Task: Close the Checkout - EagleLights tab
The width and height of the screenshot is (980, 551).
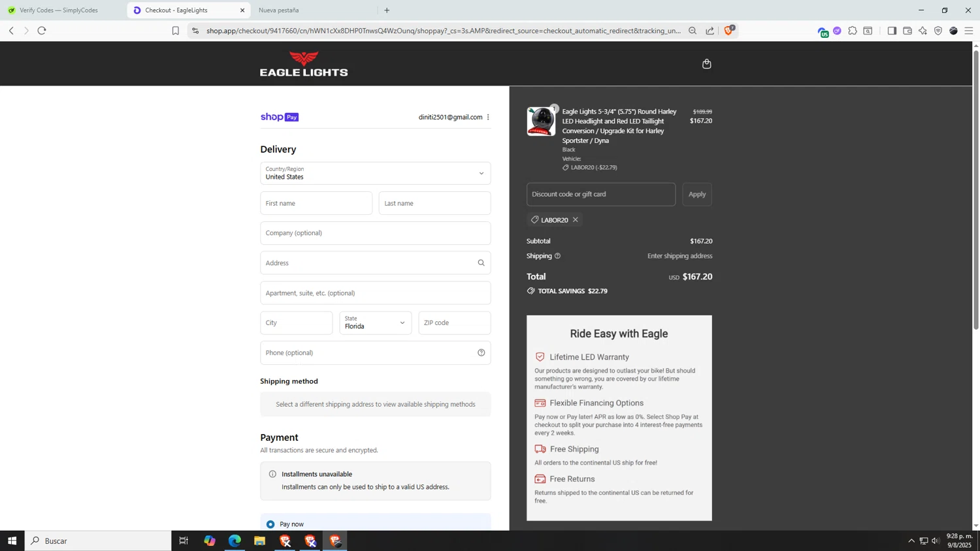Action: click(242, 10)
